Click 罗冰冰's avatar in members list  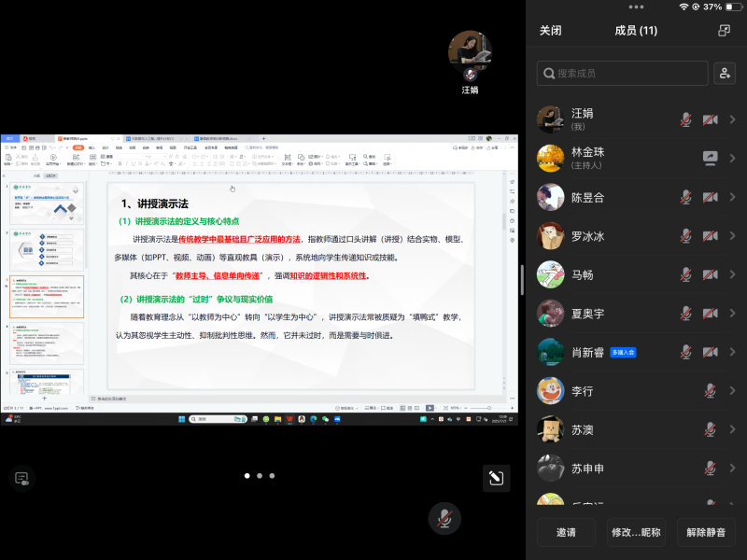(551, 236)
